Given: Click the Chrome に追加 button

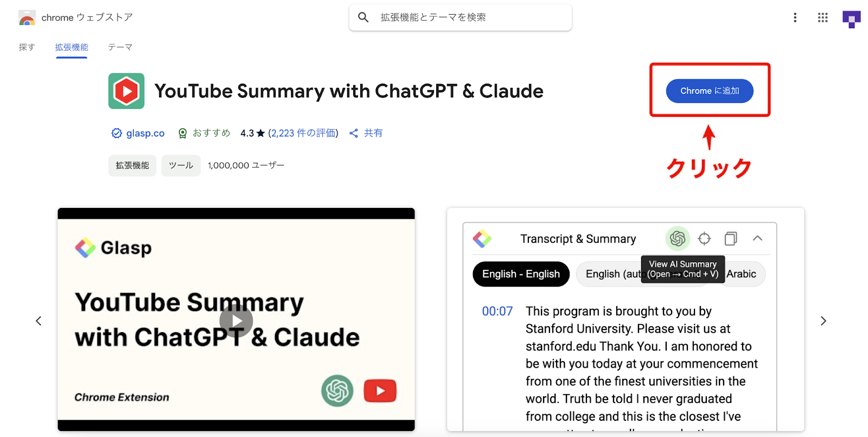Looking at the screenshot, I should 710,91.
